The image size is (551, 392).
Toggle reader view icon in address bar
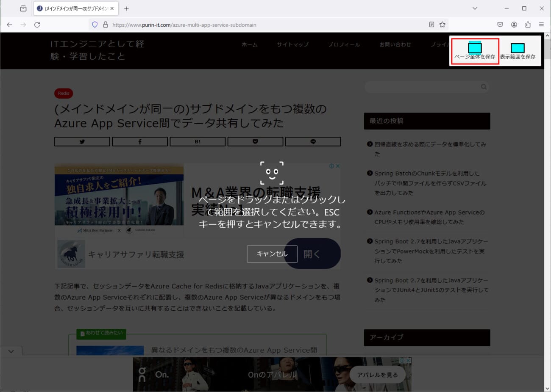431,25
